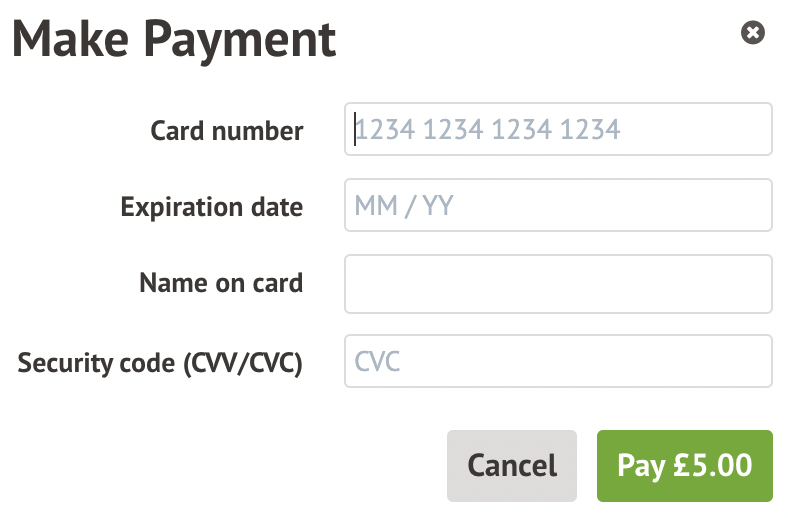Click the MM / YY placeholder text

point(405,206)
